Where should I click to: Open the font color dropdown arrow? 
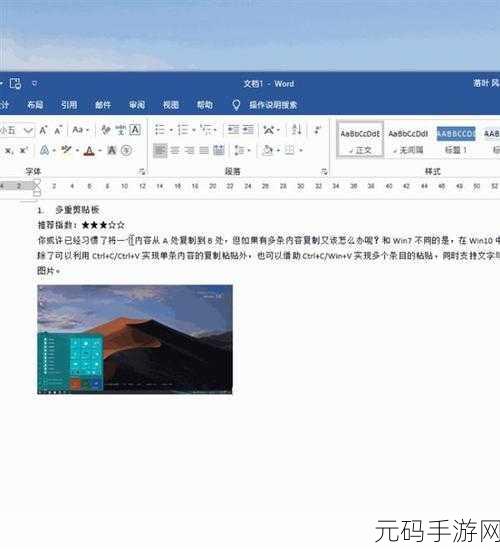coord(100,151)
